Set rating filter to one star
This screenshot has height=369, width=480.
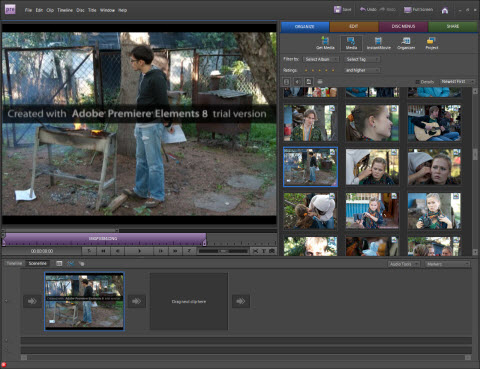306,70
